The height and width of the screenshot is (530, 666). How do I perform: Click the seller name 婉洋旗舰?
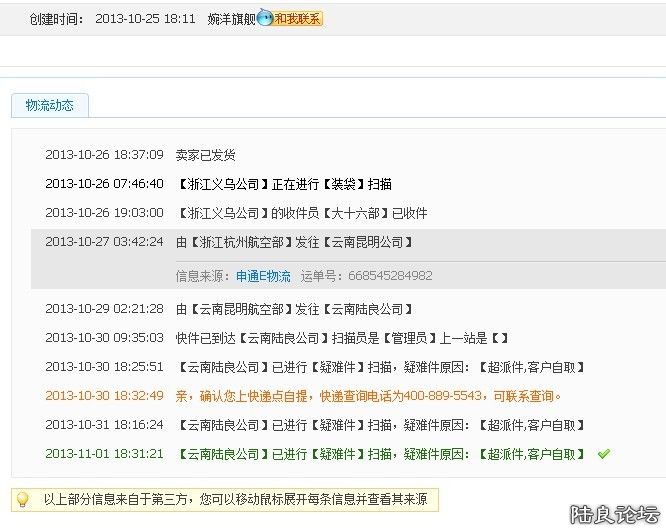pos(231,19)
